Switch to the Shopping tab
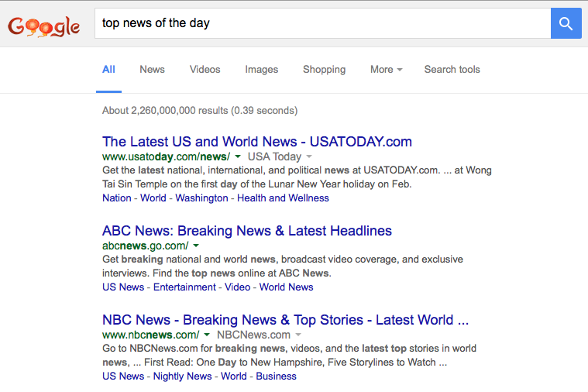Image resolution: width=588 pixels, height=392 pixels. click(x=324, y=70)
